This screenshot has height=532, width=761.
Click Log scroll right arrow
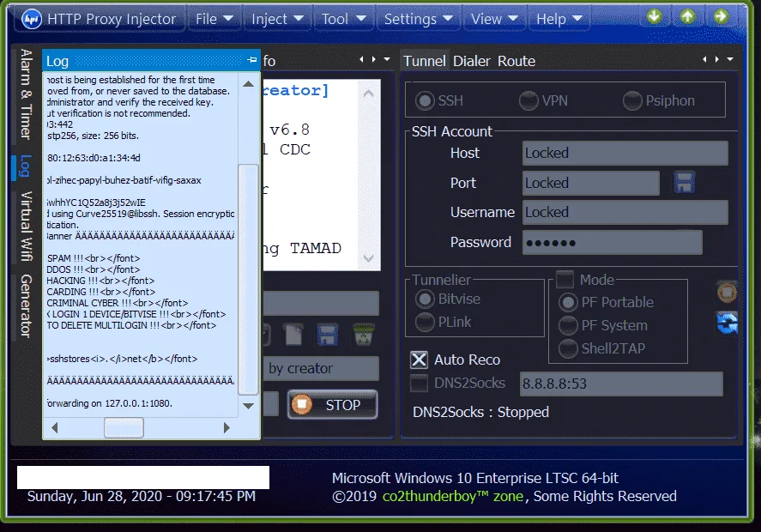tap(226, 427)
